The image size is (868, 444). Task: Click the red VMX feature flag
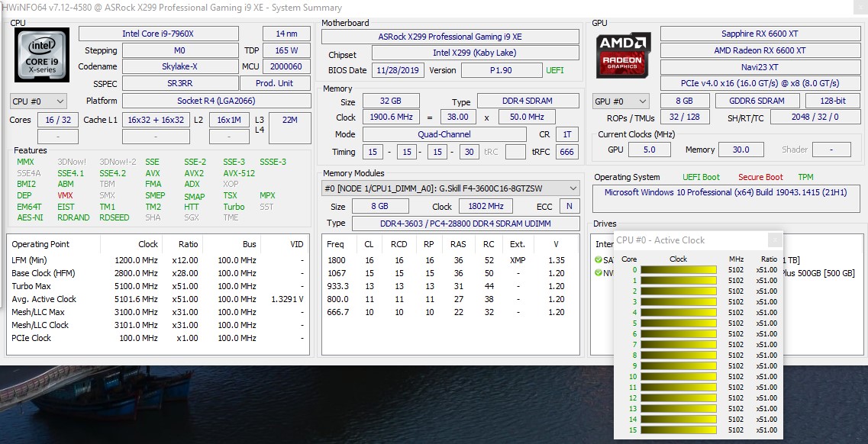tap(66, 195)
